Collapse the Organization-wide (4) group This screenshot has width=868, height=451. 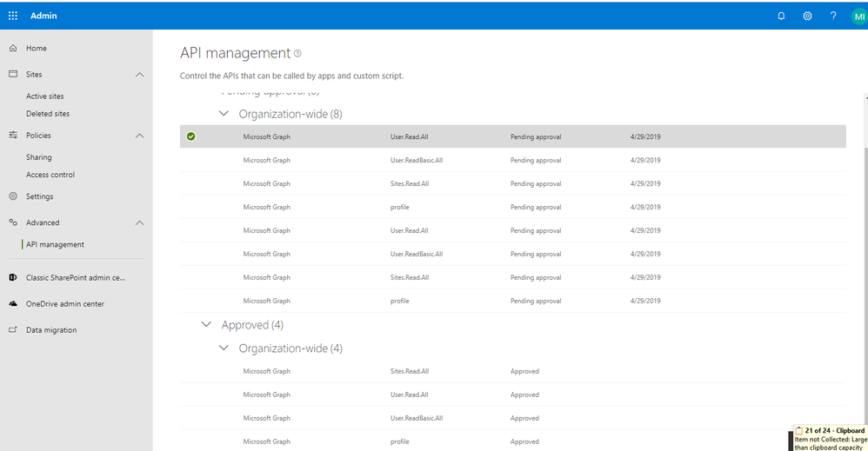pos(224,348)
